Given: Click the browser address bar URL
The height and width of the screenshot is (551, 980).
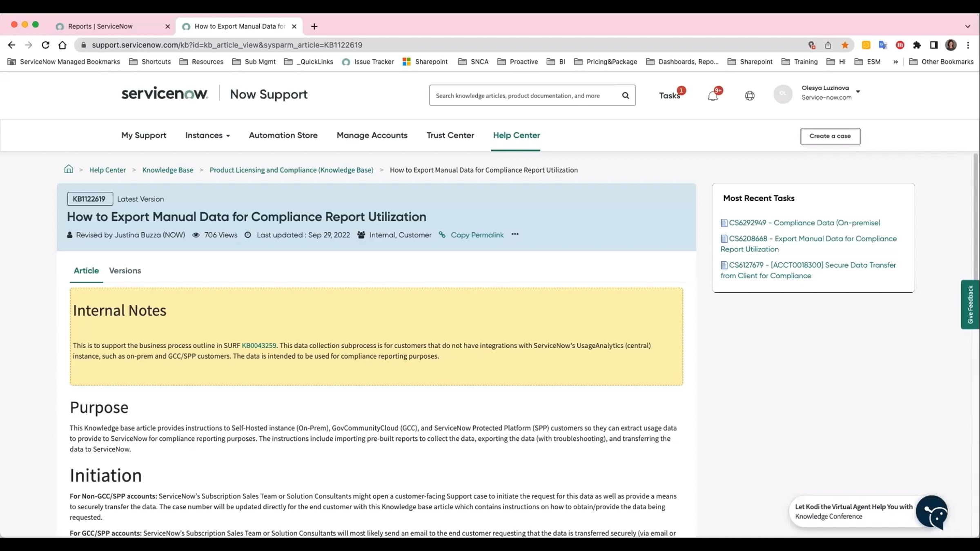Looking at the screenshot, I should pyautogui.click(x=227, y=45).
